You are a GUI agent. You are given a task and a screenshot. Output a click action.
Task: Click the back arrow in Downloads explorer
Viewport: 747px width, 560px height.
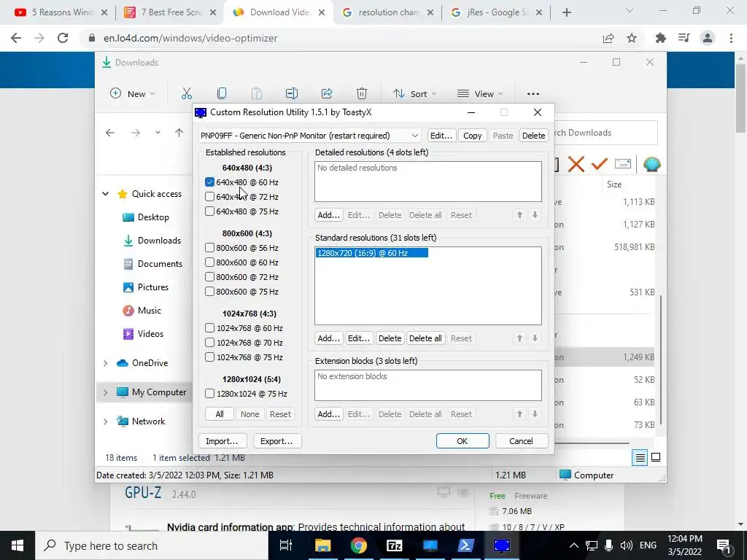coord(110,133)
